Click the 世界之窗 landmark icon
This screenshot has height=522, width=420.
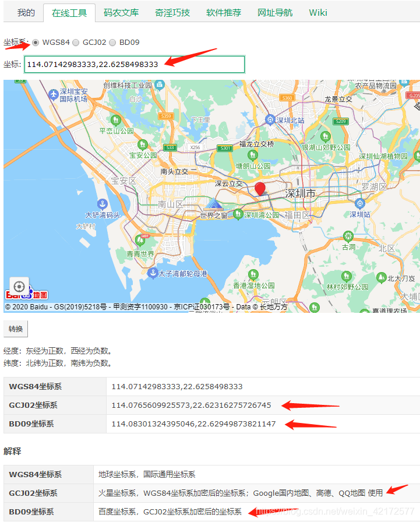click(x=213, y=204)
